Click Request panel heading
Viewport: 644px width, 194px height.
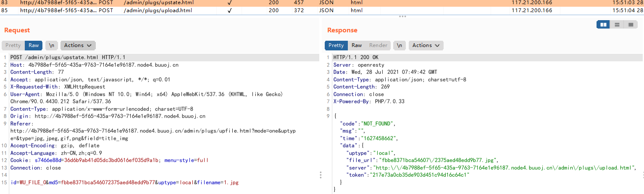pos(17,30)
